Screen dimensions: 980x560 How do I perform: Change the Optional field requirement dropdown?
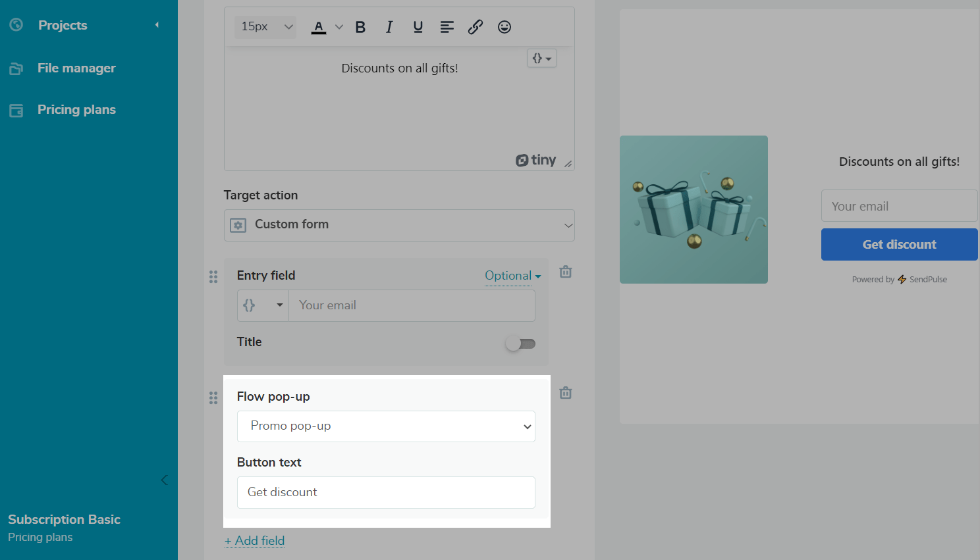(512, 276)
